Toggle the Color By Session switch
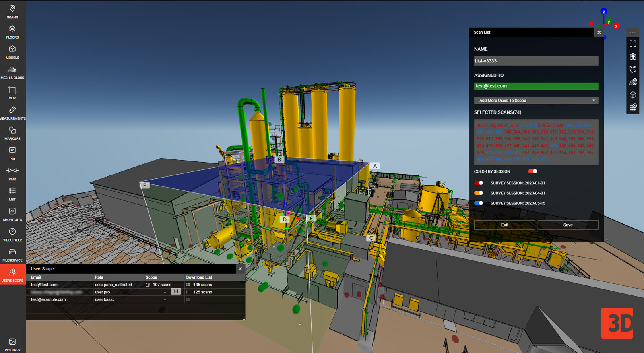644x353 pixels. pyautogui.click(x=533, y=171)
